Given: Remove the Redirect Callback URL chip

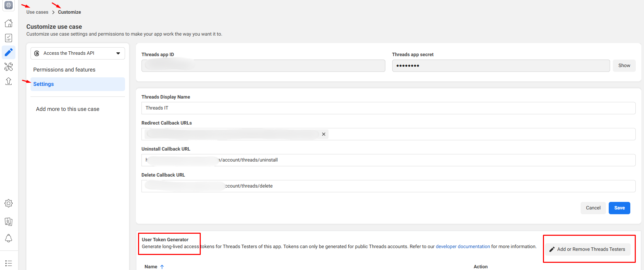Looking at the screenshot, I should [323, 134].
